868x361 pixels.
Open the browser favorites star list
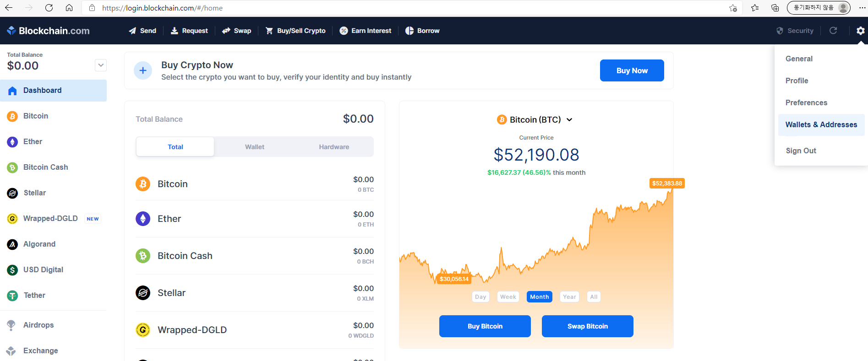point(755,8)
